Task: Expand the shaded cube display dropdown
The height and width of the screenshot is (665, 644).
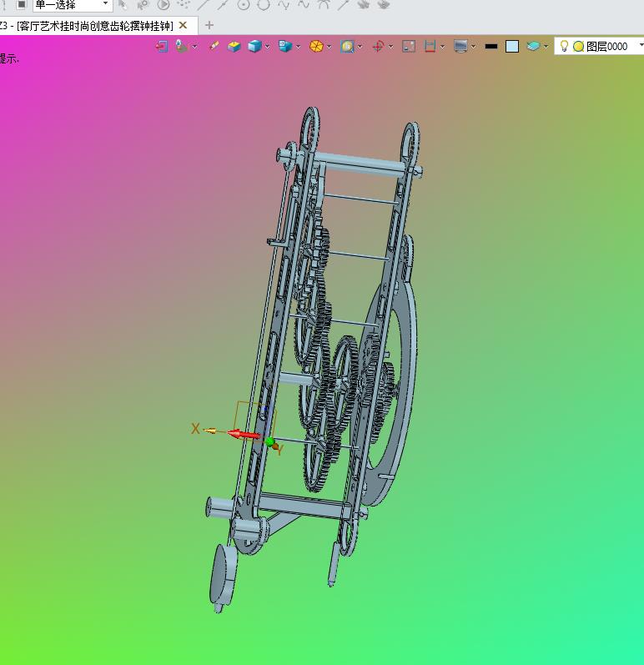Action: (x=268, y=47)
